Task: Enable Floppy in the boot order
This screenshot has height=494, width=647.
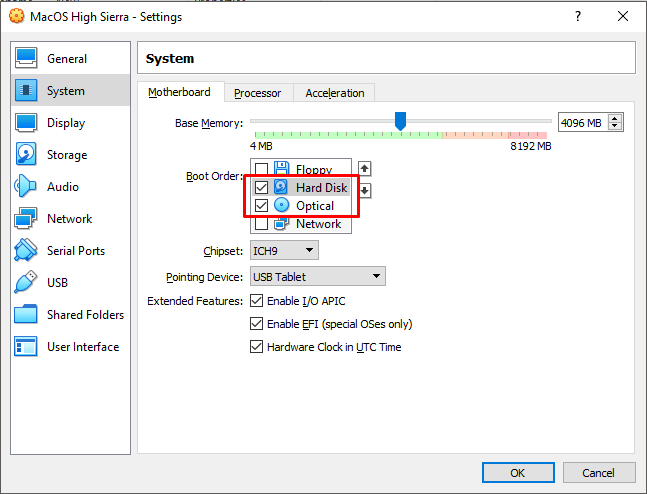Action: coord(262,169)
